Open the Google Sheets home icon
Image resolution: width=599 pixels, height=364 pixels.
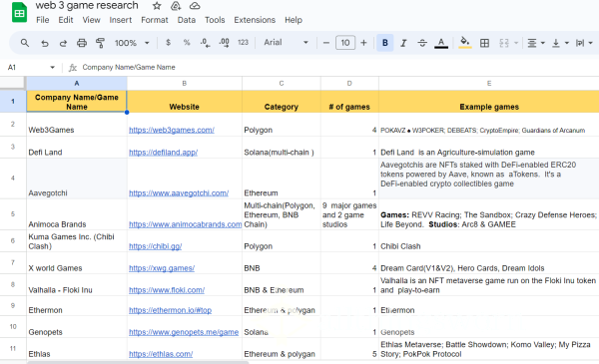point(19,13)
